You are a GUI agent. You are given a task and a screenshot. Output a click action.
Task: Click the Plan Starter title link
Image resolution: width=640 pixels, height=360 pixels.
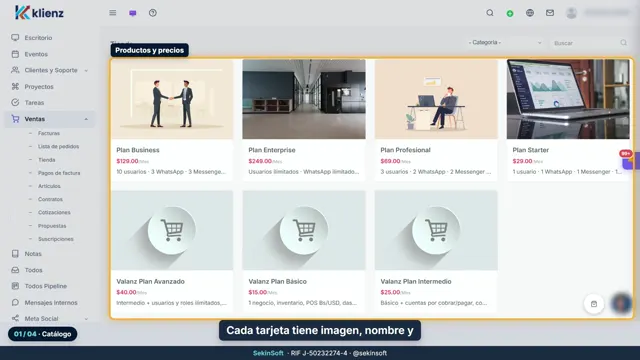tap(531, 150)
